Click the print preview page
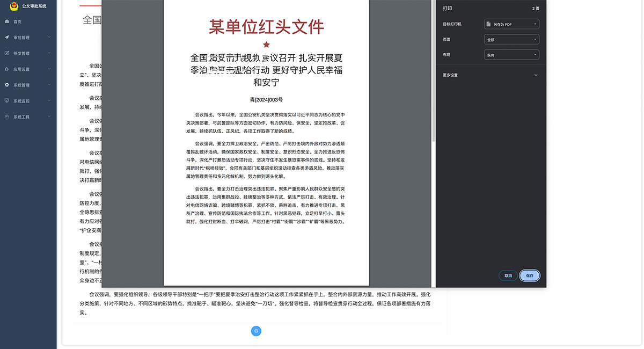Image resolution: width=644 pixels, height=349 pixels. (266, 161)
